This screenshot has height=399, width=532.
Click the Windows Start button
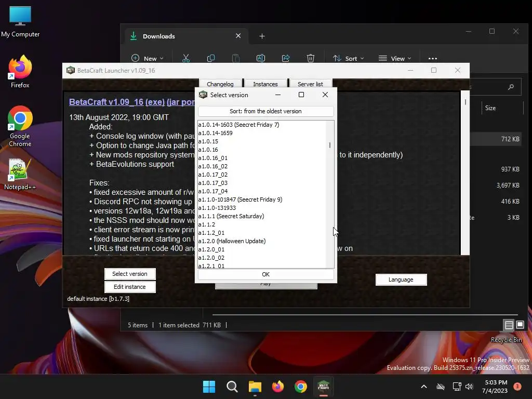[x=209, y=387]
